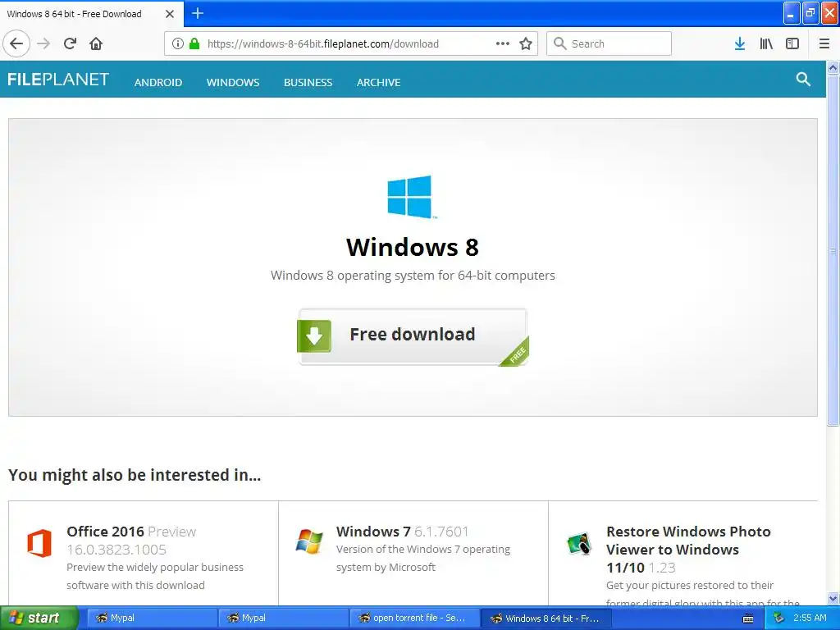Click 'Get your pictures restored to their' text

(690, 585)
